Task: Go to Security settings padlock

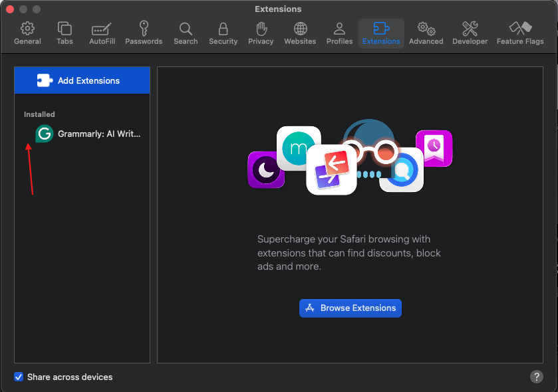Action: pyautogui.click(x=223, y=33)
